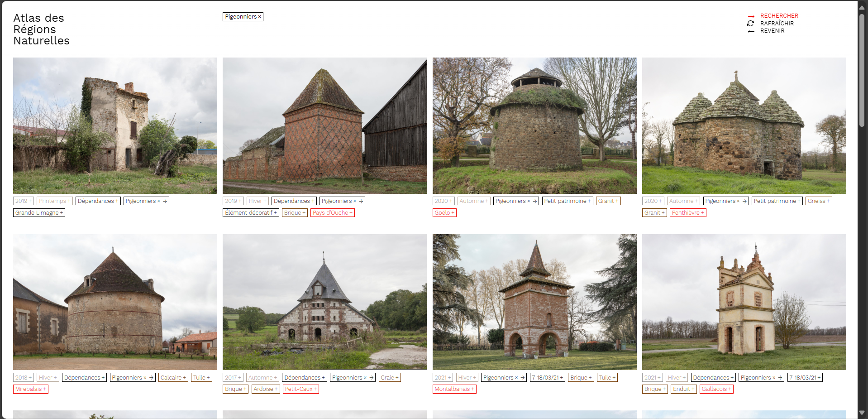
Task: Click arrow on Pigeonniers tag under Mirebalais photo
Action: coord(151,378)
